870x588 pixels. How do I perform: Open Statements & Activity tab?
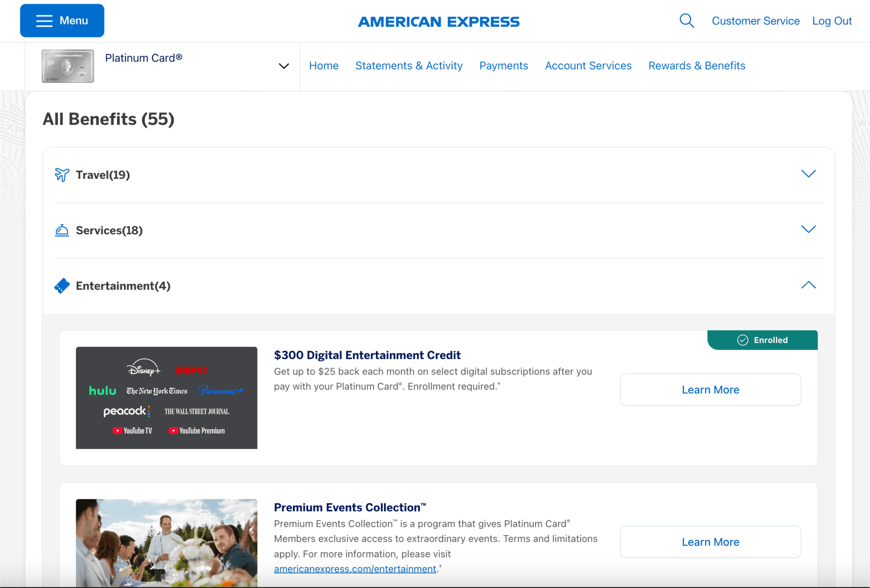point(409,66)
